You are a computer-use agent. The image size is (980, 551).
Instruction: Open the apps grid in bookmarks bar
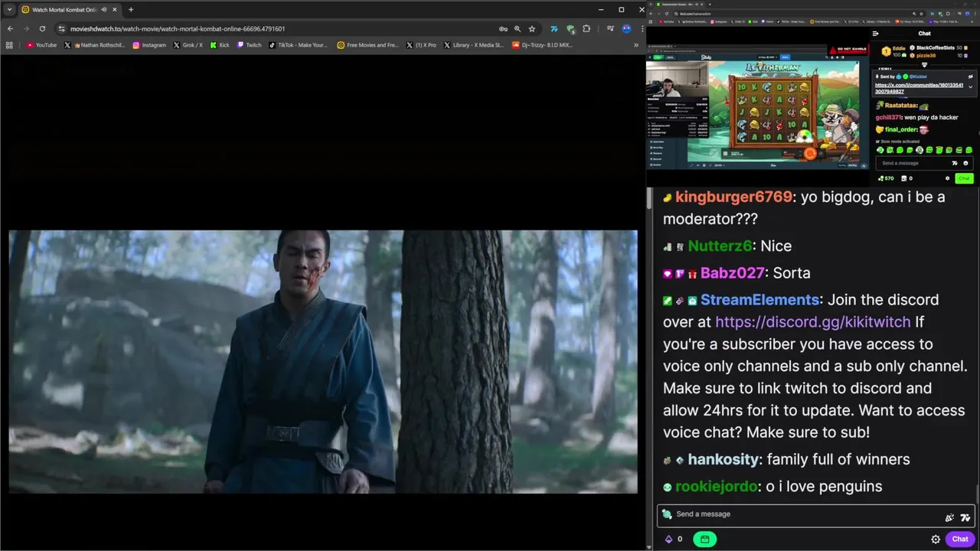pos(9,45)
